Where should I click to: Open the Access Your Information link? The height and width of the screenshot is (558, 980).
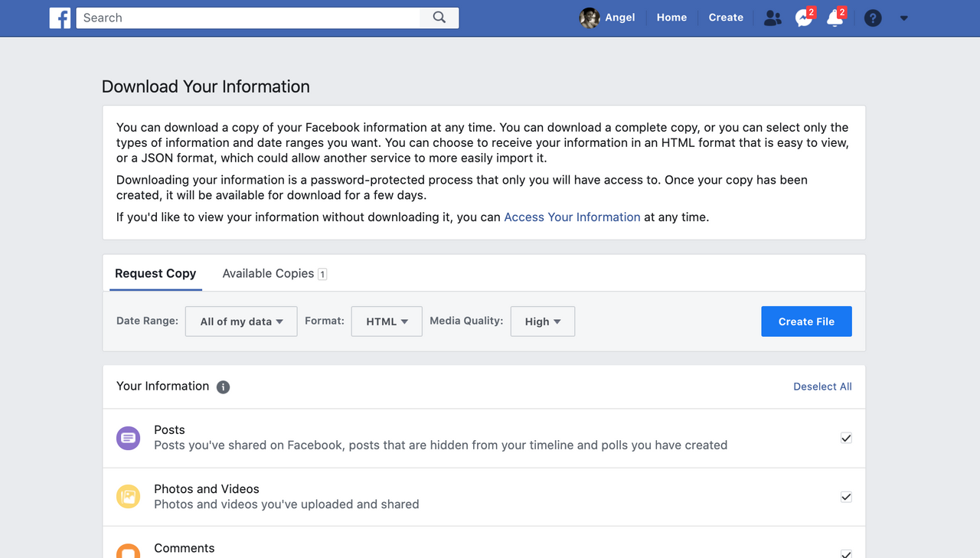coord(572,217)
